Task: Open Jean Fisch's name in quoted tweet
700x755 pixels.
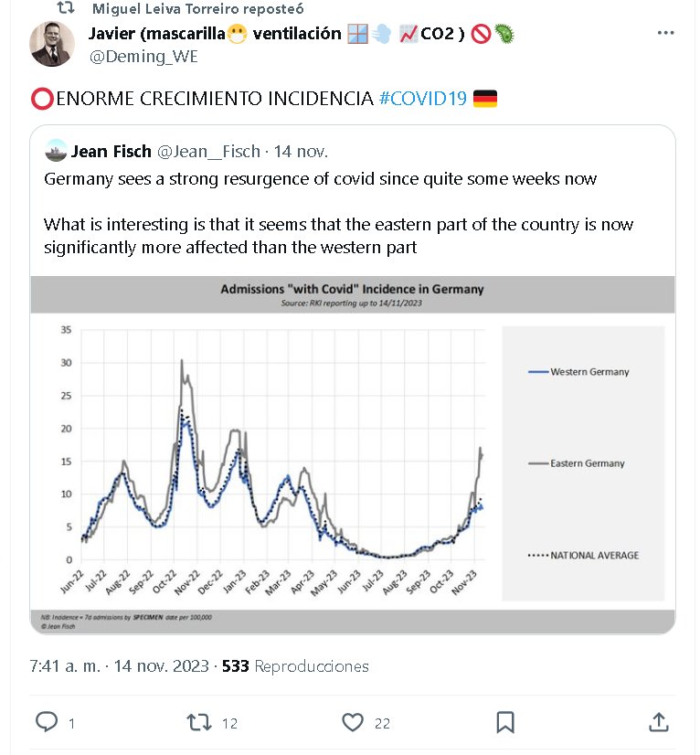Action: click(111, 151)
